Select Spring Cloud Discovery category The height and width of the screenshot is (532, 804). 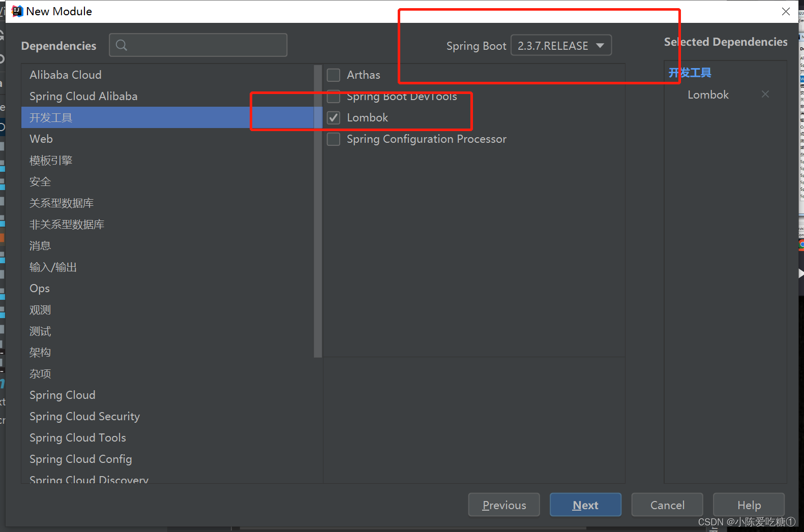coord(168,478)
